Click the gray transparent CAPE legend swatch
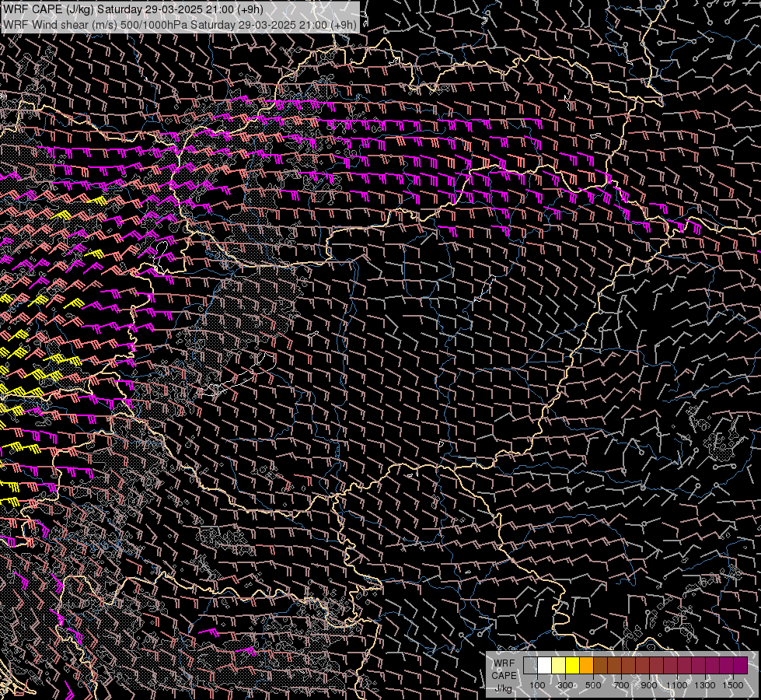This screenshot has height=700, width=761. point(530,666)
